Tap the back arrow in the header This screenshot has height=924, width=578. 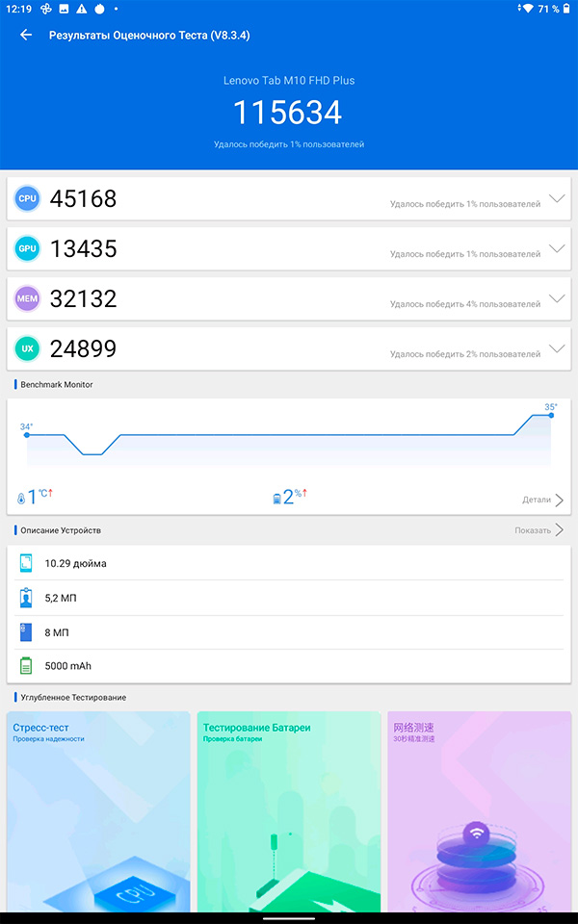26,35
